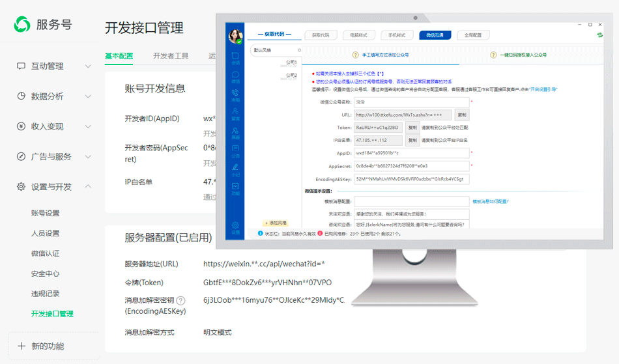This screenshot has height=364, width=619.
Task: Open the 开启设置引导 link
Action: [x=543, y=89]
